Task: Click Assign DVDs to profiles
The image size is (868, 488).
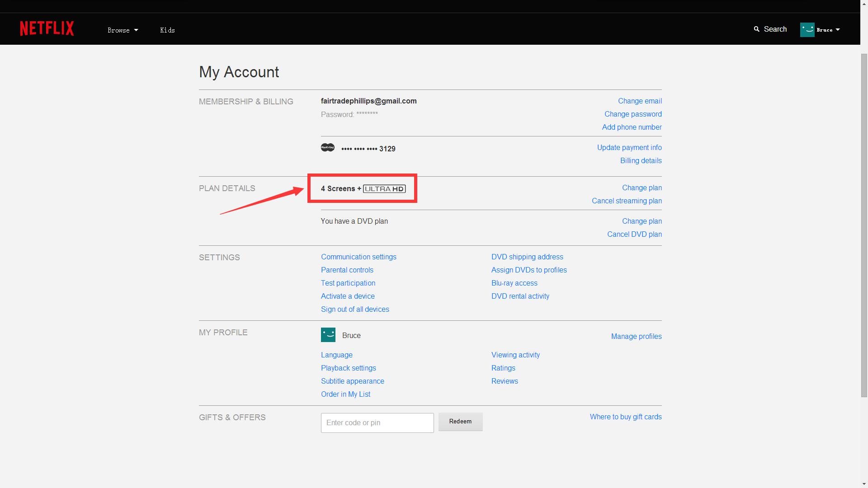Action: coord(529,270)
